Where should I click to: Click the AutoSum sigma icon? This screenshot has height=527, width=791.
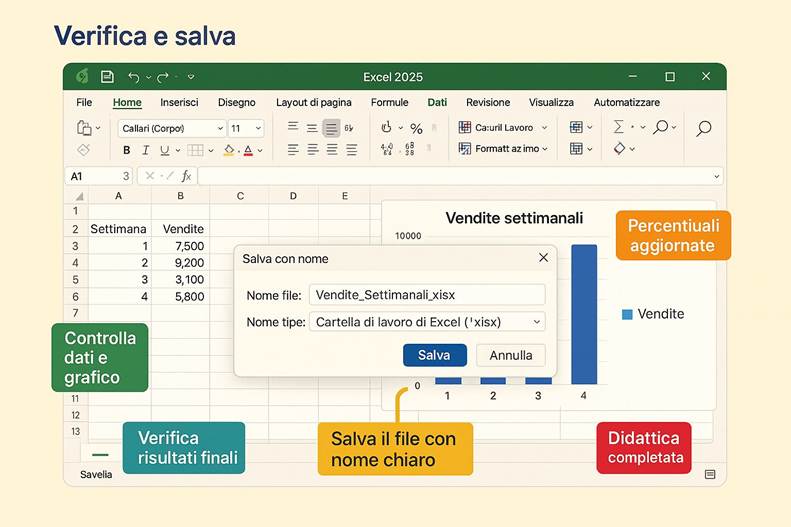point(618,127)
